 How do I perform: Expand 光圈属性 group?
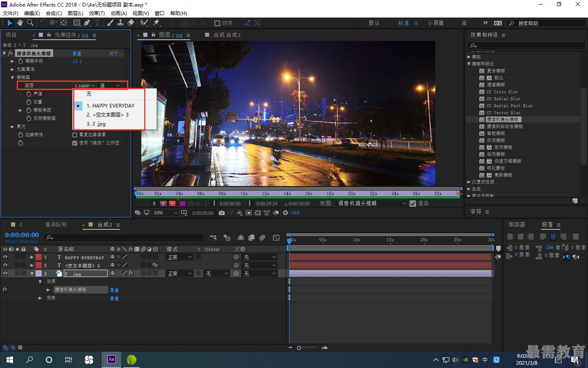13,69
